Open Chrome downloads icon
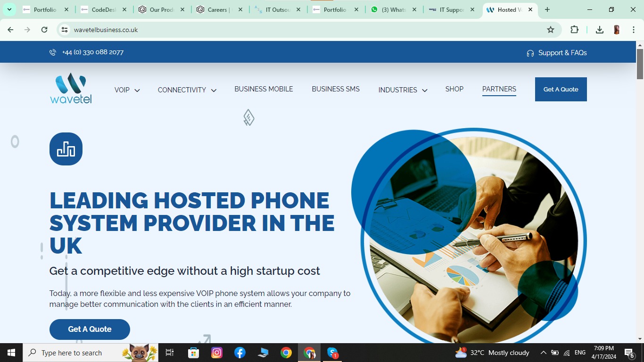 600,30
